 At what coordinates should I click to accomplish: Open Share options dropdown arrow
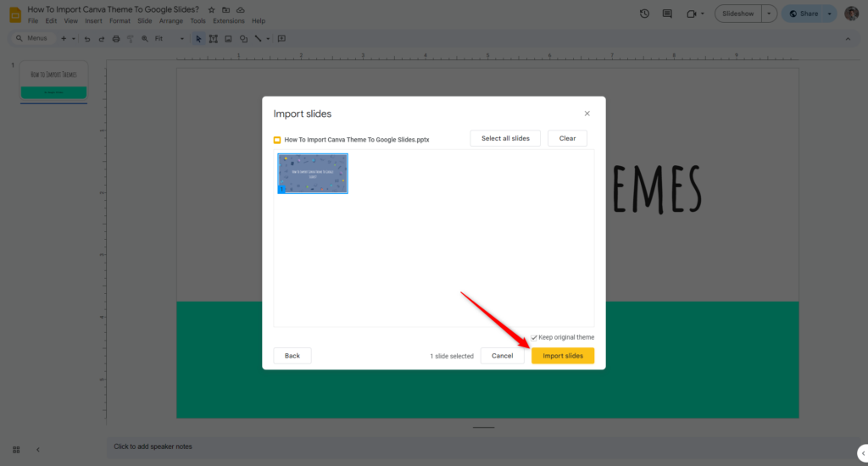pyautogui.click(x=830, y=14)
